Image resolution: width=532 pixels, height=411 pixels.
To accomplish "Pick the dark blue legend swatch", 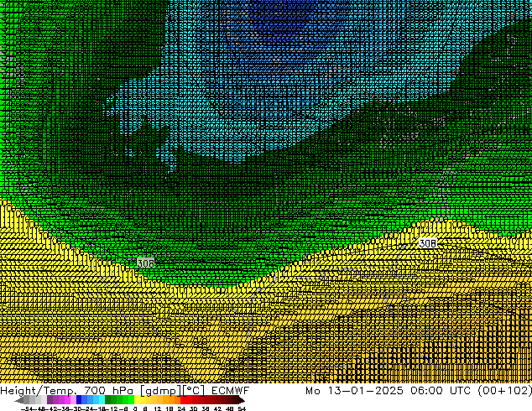I will click(x=79, y=400).
